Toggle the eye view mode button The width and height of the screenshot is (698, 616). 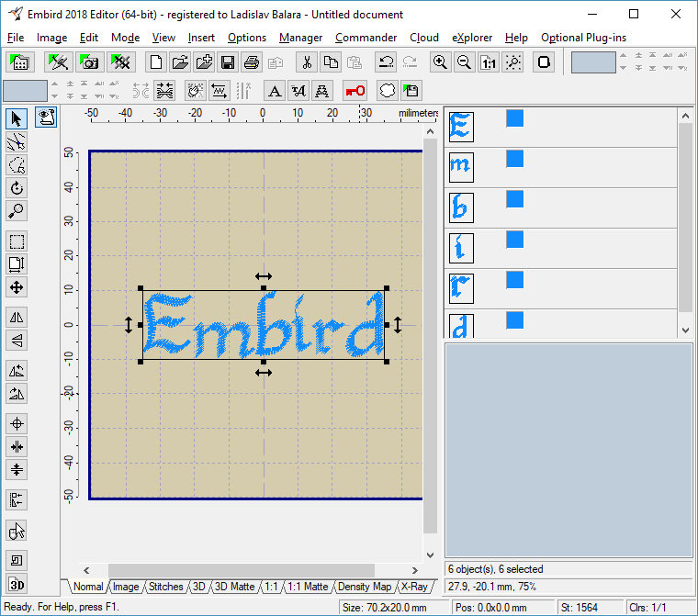46,118
